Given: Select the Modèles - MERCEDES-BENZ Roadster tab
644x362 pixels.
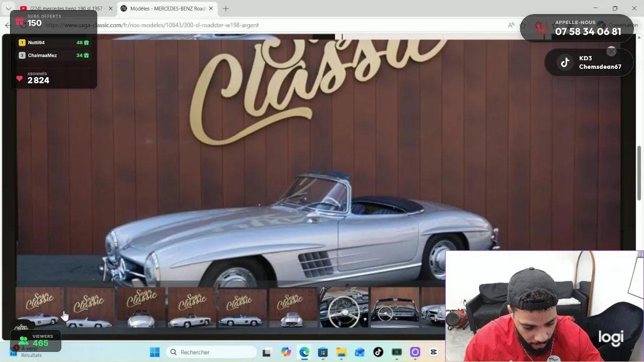Looking at the screenshot, I should [168, 9].
